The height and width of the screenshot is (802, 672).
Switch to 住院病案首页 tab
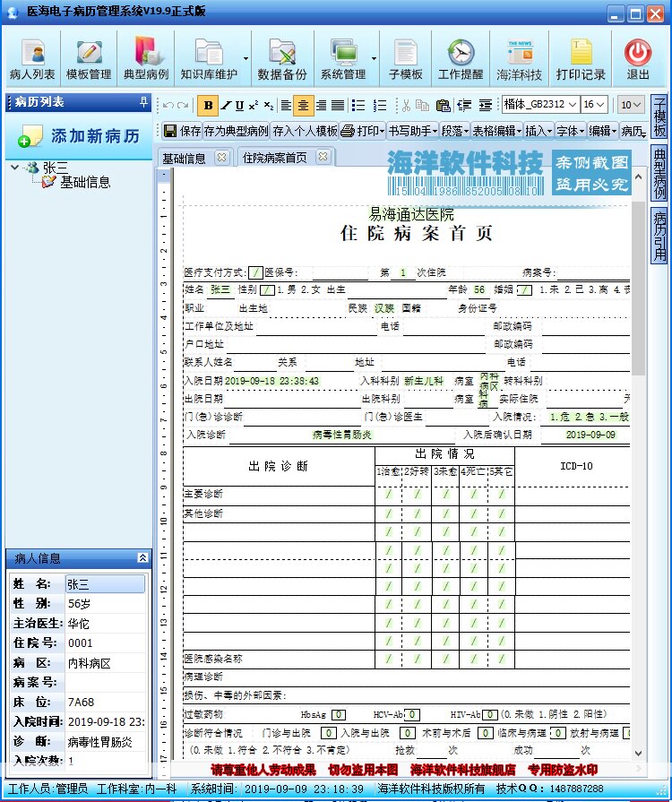tap(275, 158)
